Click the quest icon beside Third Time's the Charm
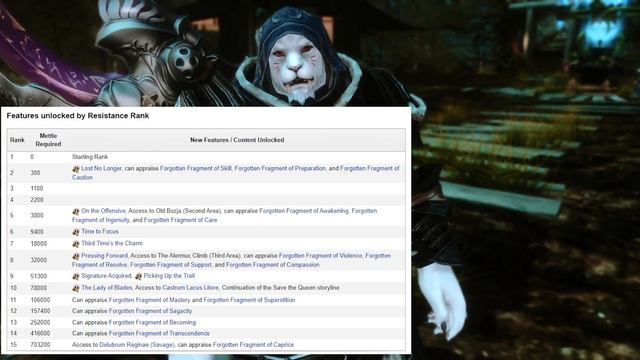 [76, 244]
